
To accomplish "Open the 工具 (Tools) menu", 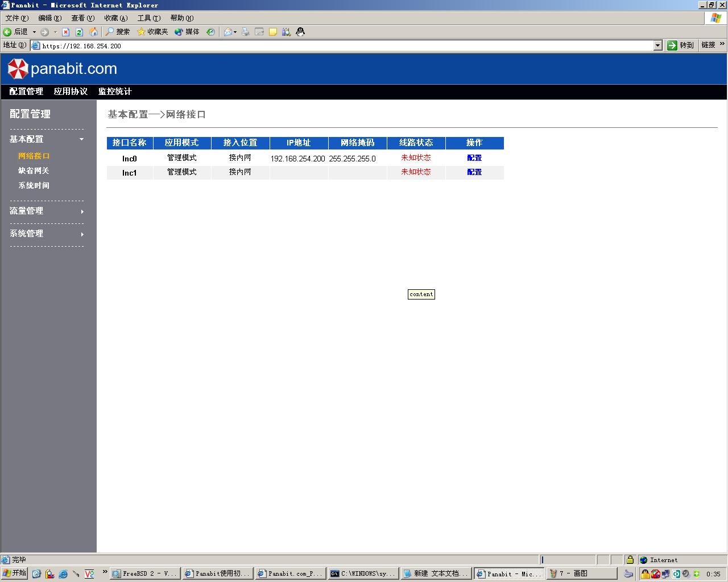I will point(148,18).
